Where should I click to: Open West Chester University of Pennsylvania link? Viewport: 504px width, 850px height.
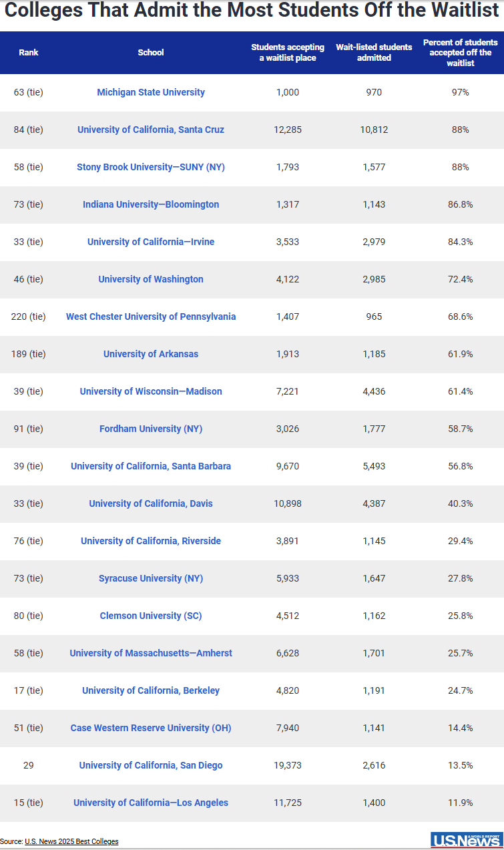(151, 316)
